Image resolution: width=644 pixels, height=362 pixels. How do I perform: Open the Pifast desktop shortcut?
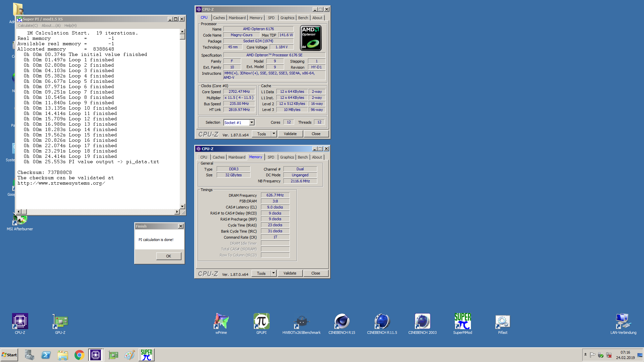click(502, 323)
